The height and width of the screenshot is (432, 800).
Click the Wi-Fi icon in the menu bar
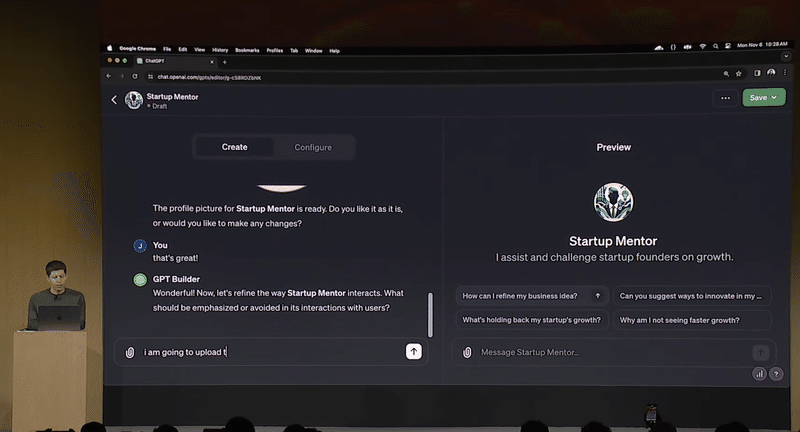click(x=703, y=46)
